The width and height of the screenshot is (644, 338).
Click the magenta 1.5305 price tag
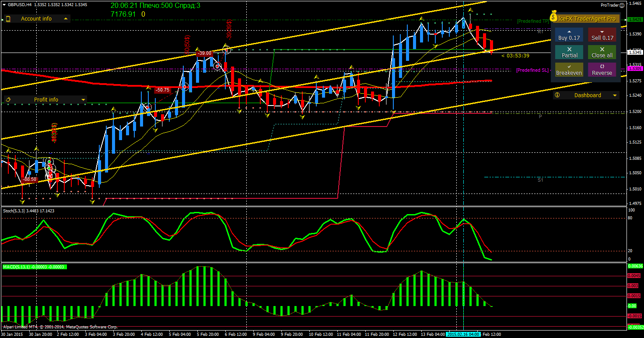point(635,69)
